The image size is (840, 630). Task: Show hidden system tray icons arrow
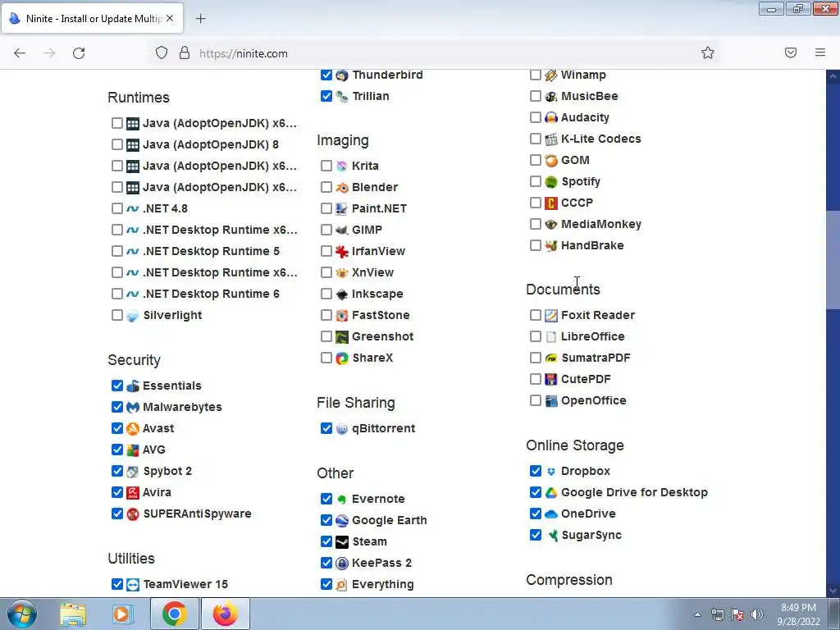coord(697,615)
